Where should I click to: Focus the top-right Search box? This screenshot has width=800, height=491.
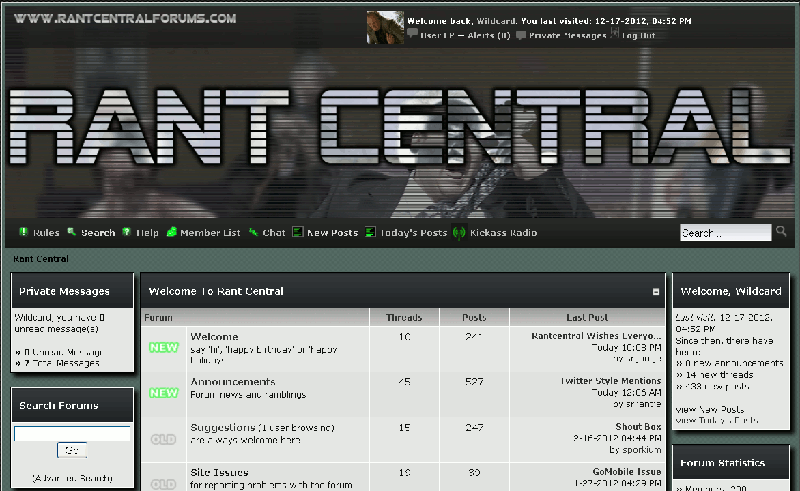pyautogui.click(x=726, y=233)
